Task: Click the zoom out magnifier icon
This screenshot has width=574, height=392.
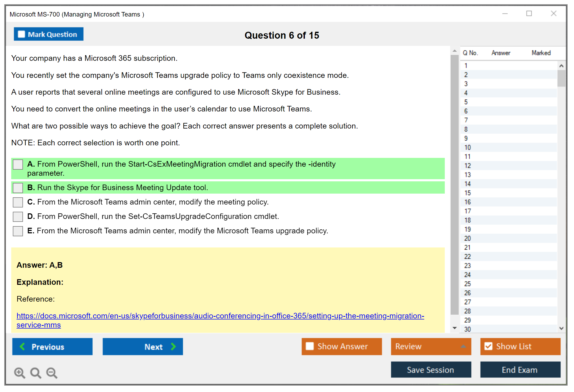Action: click(52, 373)
